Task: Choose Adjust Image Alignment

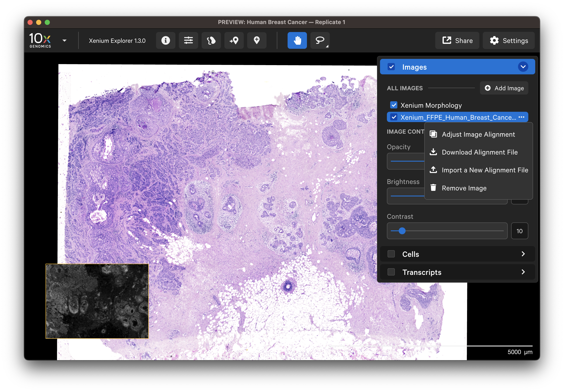Action: 478,134
